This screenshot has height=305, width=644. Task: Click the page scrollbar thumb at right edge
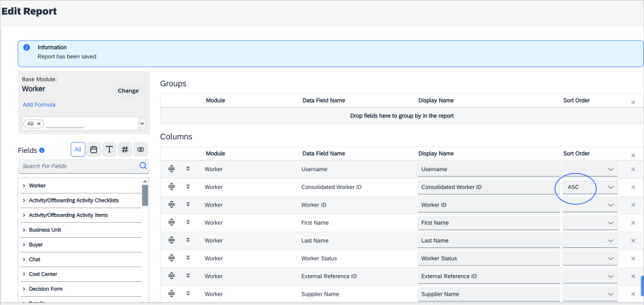(643, 286)
